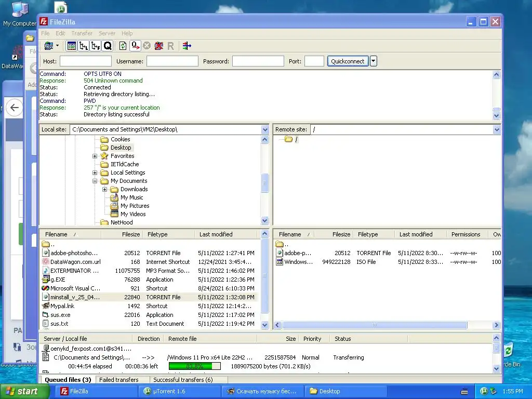Select local file EXTERMINATOR MP3
The height and width of the screenshot is (399, 532).
point(149,271)
